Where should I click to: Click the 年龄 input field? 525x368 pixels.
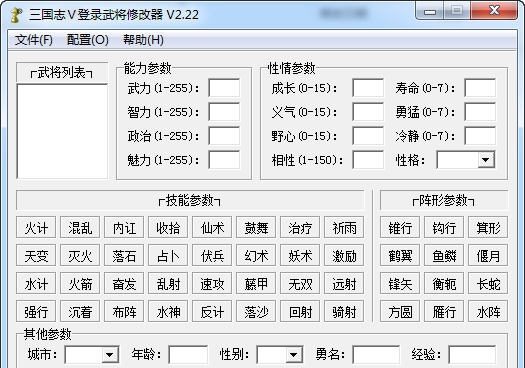tap(188, 354)
